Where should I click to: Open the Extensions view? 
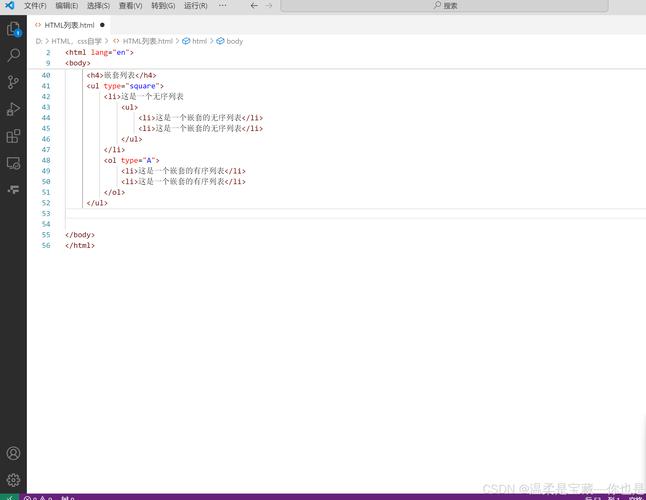click(13, 136)
